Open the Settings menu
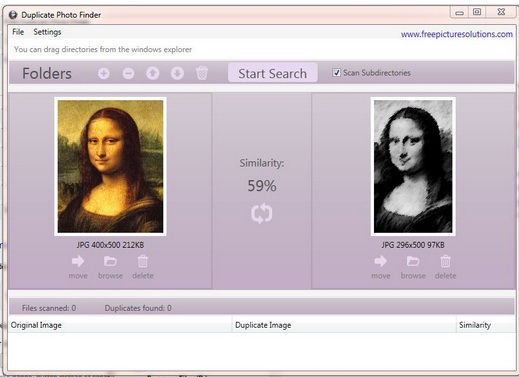This screenshot has width=519, height=377. tap(47, 32)
